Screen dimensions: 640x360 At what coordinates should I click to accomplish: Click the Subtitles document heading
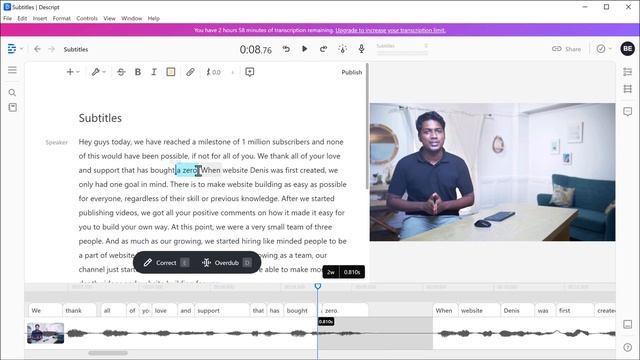point(100,118)
